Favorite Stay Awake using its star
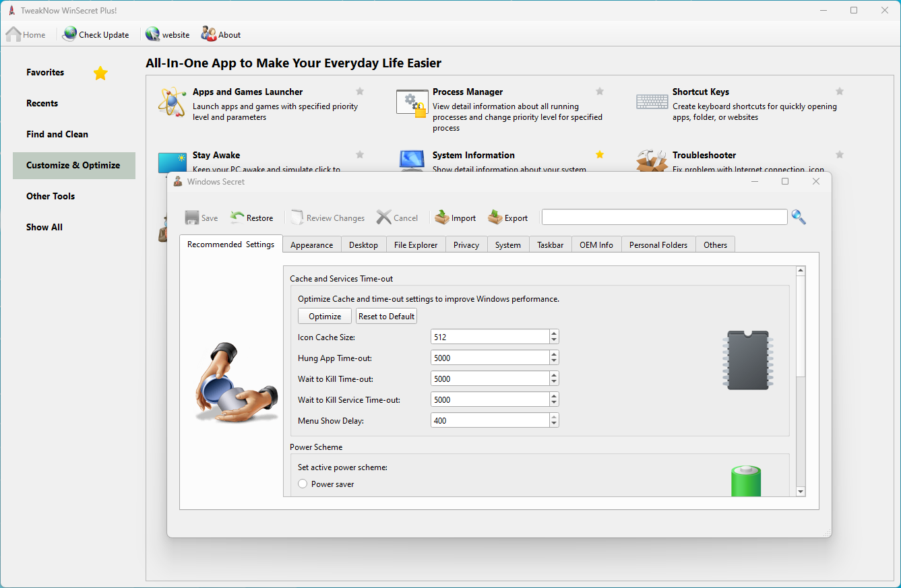The image size is (901, 588). coord(360,155)
